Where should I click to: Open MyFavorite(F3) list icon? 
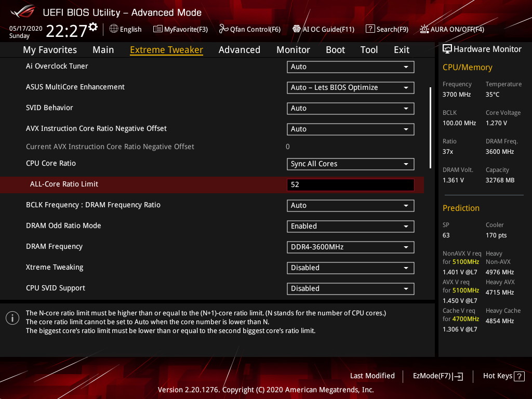point(158,29)
